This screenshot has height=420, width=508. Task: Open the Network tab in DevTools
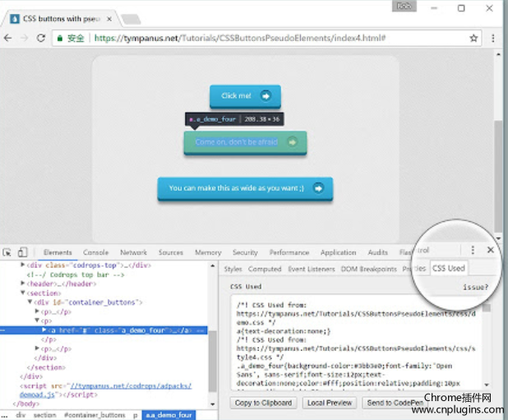[133, 252]
